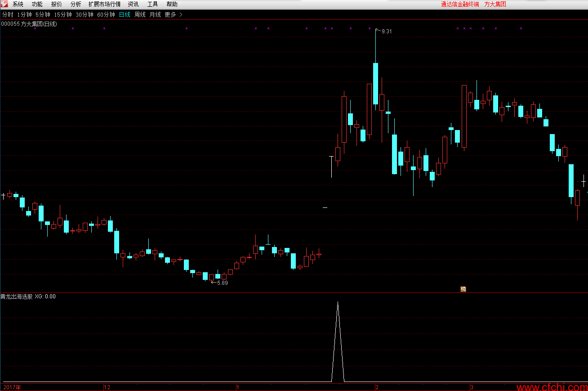
Task: Open the 帮助 menu
Action: (x=172, y=4)
